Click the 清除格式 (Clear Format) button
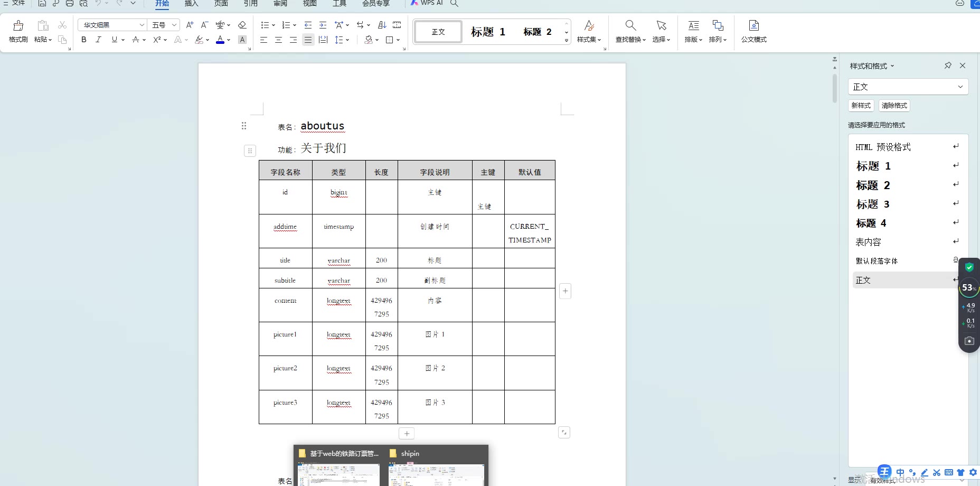The width and height of the screenshot is (980, 486). pos(894,106)
